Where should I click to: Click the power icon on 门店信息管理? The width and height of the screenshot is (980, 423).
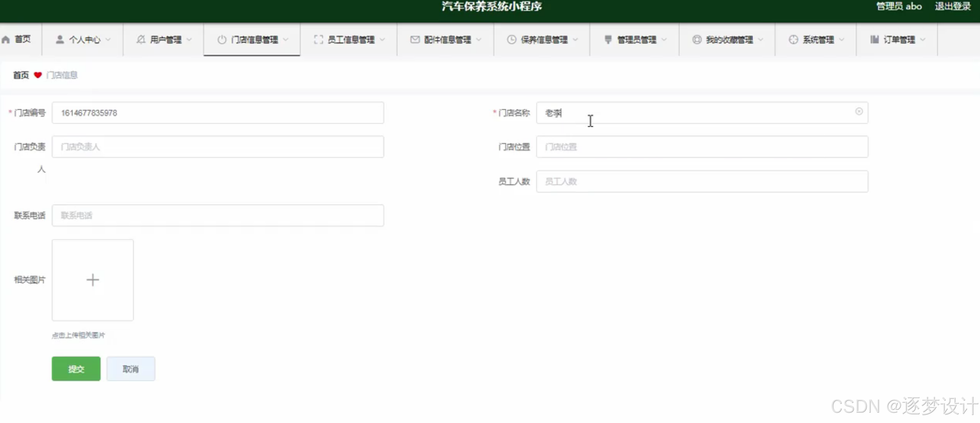tap(222, 39)
